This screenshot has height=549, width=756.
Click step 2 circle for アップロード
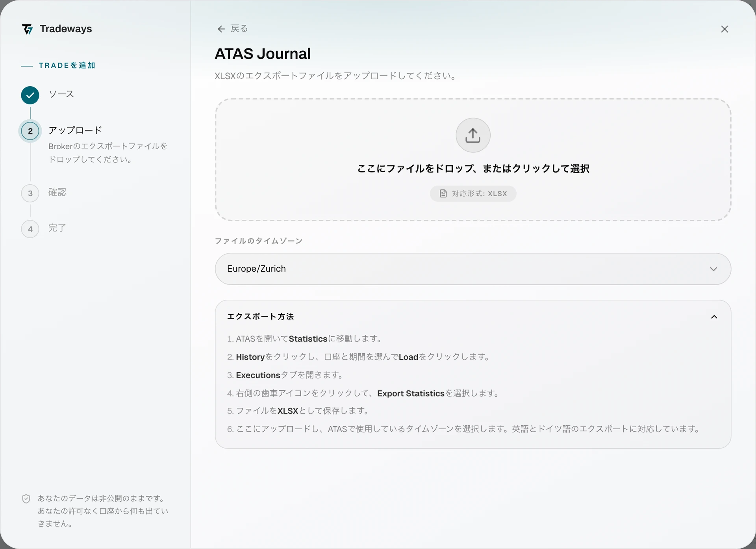click(30, 131)
